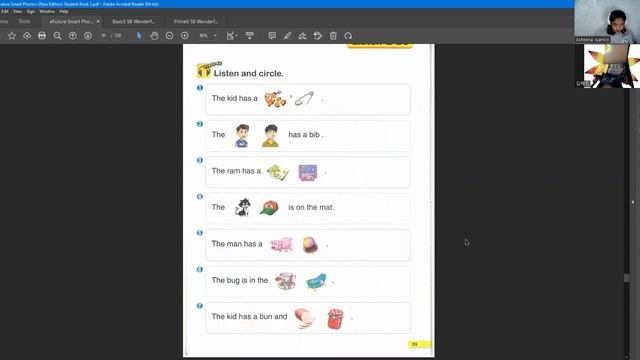Click the blue bathtub picture

pyautogui.click(x=316, y=282)
